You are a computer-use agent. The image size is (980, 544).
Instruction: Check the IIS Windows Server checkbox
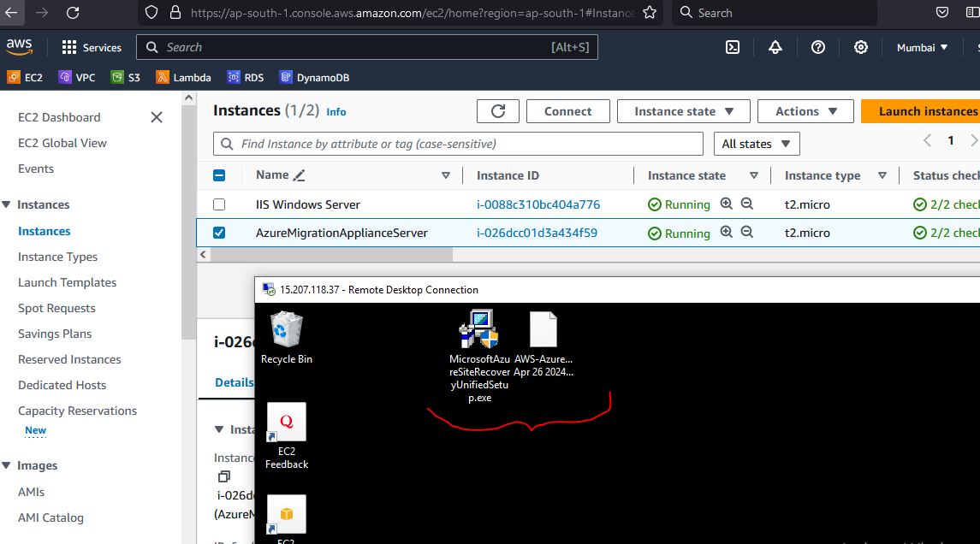point(219,204)
